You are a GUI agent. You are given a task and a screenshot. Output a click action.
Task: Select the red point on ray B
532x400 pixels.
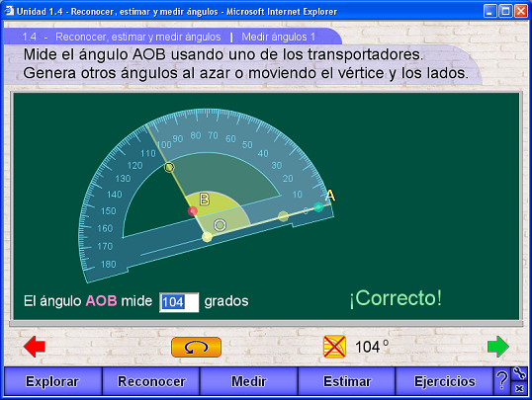pyautogui.click(x=193, y=211)
